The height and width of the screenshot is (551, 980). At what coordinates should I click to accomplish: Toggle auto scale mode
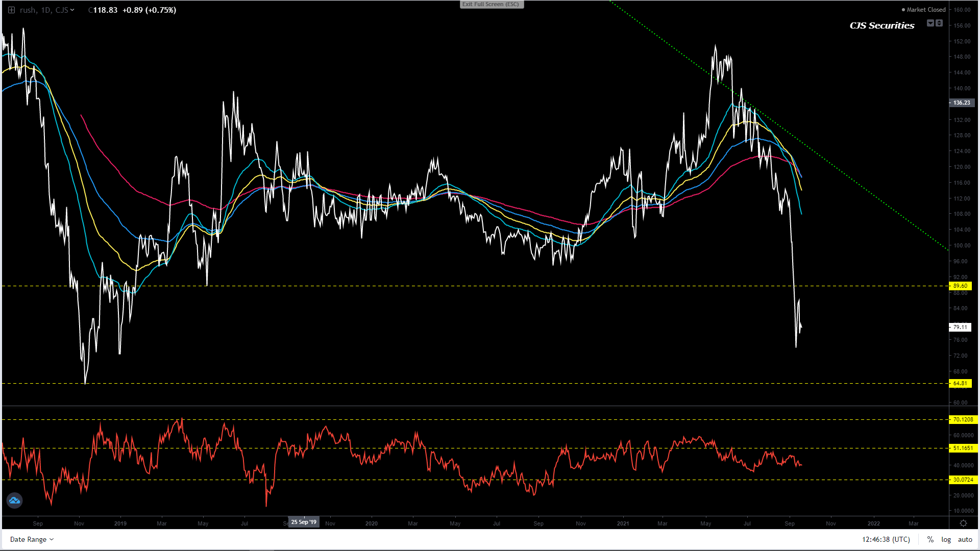(965, 539)
